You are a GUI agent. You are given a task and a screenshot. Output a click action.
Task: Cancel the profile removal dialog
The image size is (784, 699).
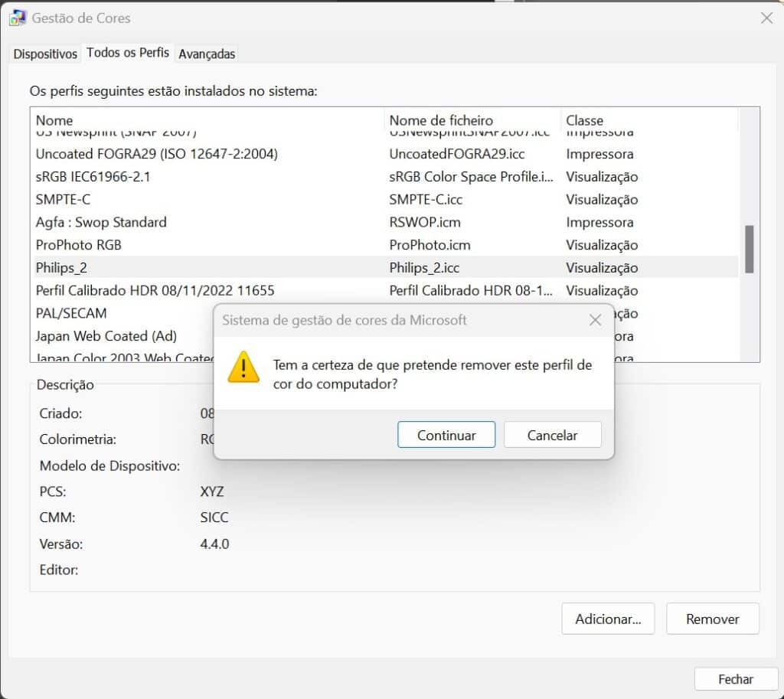tap(552, 434)
